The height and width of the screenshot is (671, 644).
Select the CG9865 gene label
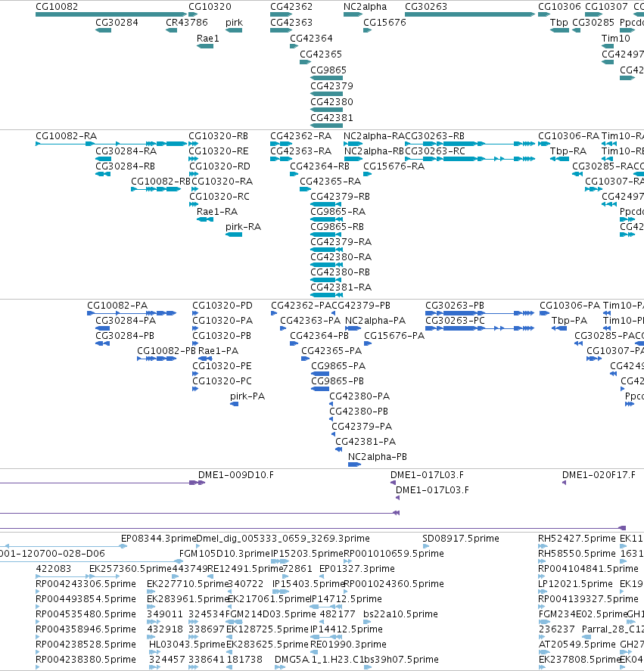(328, 70)
